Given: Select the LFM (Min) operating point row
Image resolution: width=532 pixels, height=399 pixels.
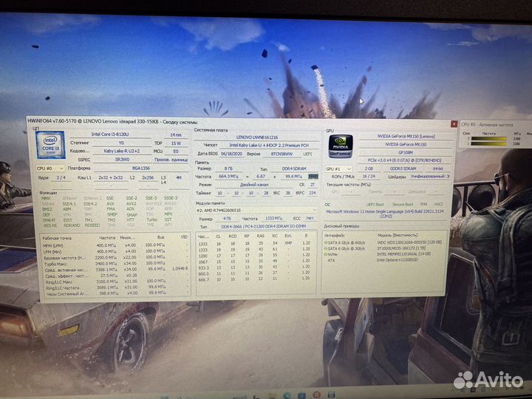Looking at the screenshot, I should point(115,251).
